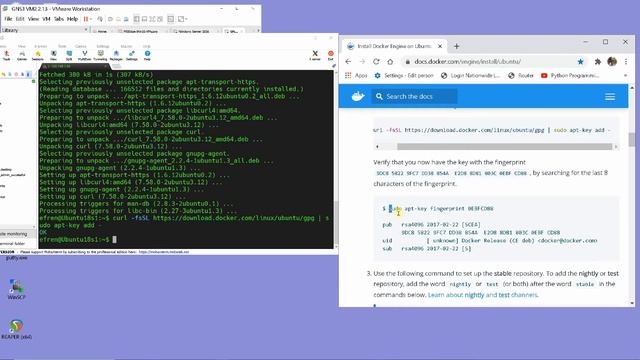Open the Help menu in VMware Workstation
Screen dimensions: 640x360
[72, 19]
